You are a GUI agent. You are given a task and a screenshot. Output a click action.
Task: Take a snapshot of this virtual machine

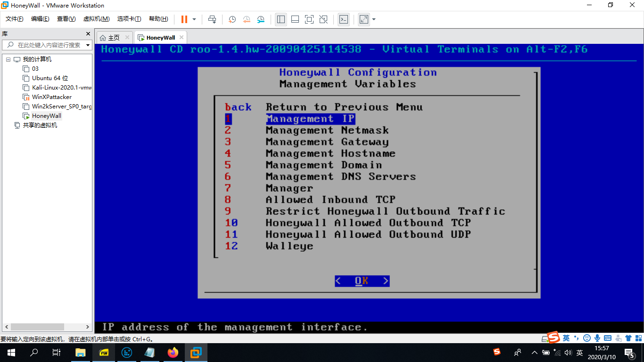232,19
